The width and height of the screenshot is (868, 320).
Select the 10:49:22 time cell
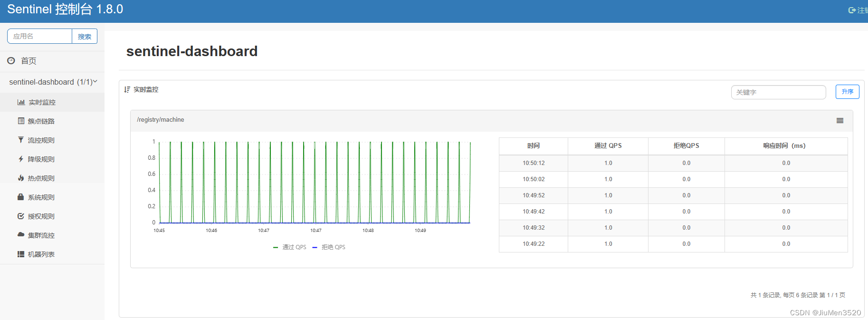pos(534,244)
